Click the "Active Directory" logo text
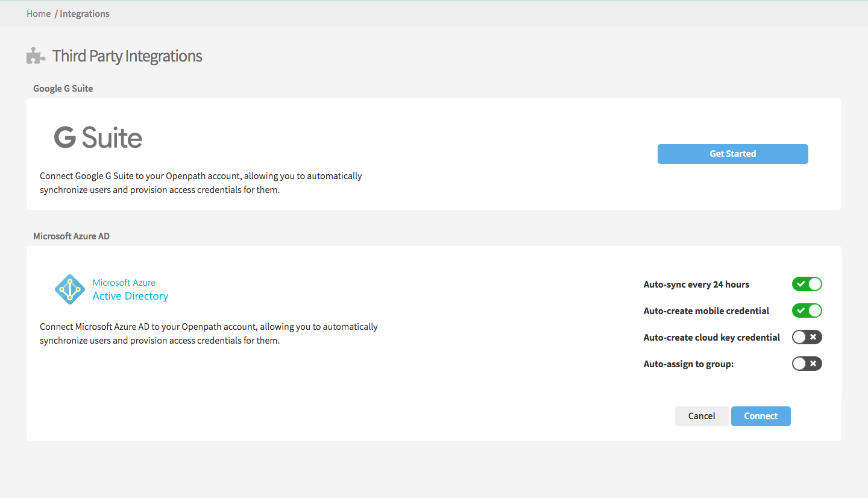Viewport: 868px width, 498px height. (x=130, y=296)
